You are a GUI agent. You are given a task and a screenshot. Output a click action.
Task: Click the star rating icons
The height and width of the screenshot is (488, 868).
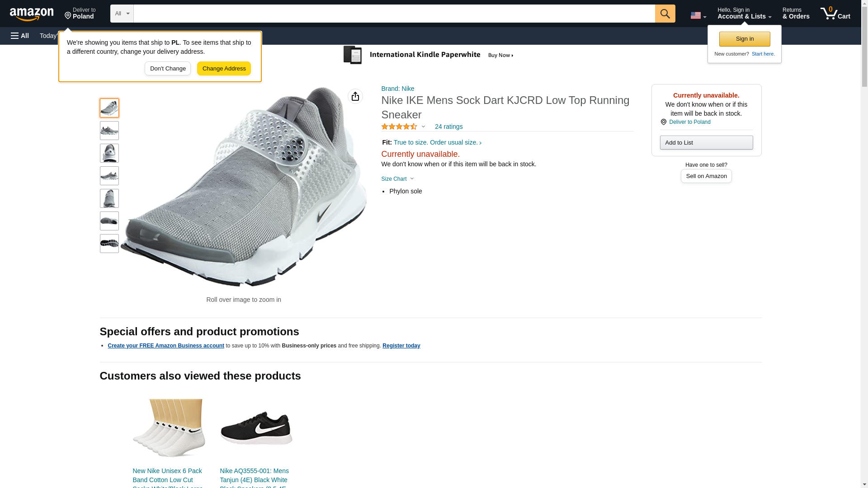(399, 127)
